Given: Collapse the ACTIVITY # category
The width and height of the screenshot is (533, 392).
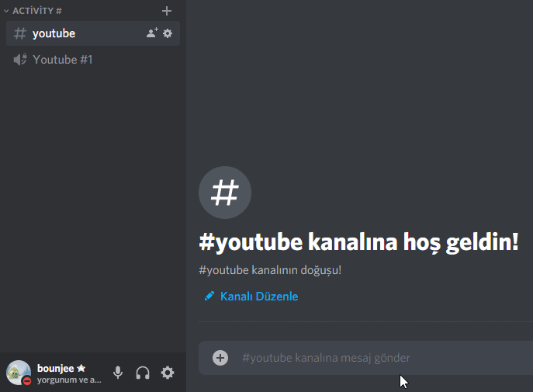Looking at the screenshot, I should (33, 11).
